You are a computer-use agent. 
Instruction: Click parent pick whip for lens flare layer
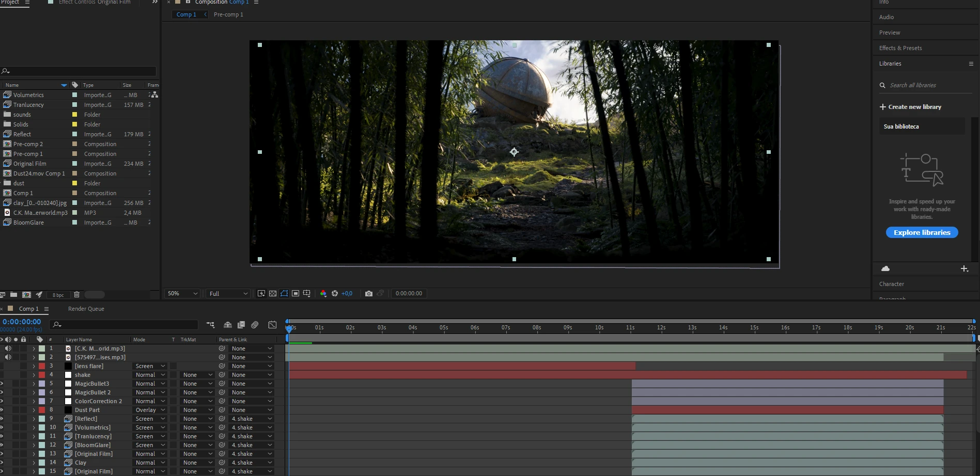(x=222, y=366)
